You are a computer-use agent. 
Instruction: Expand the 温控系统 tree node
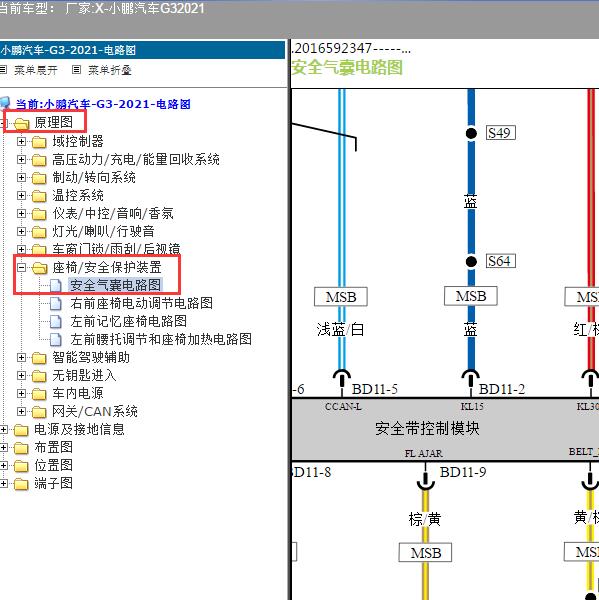(x=21, y=196)
